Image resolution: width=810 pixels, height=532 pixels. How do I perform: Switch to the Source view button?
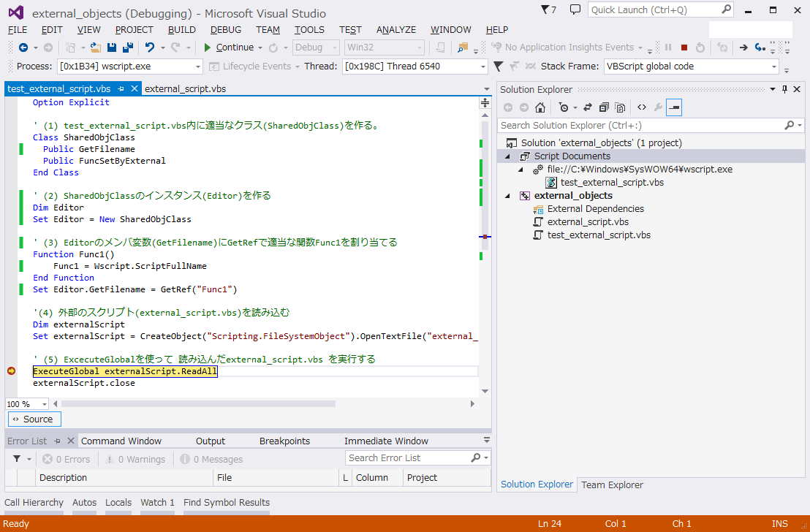(x=34, y=419)
